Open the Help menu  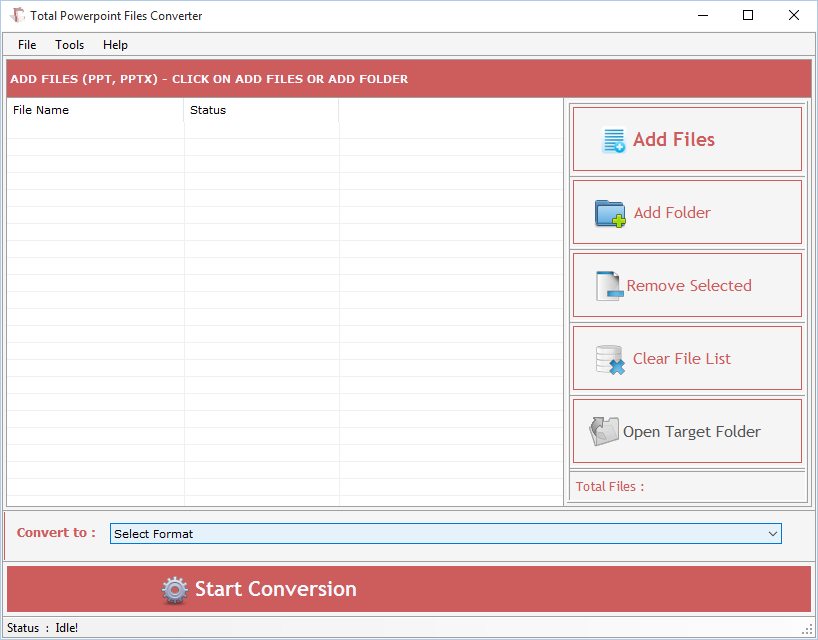point(115,45)
